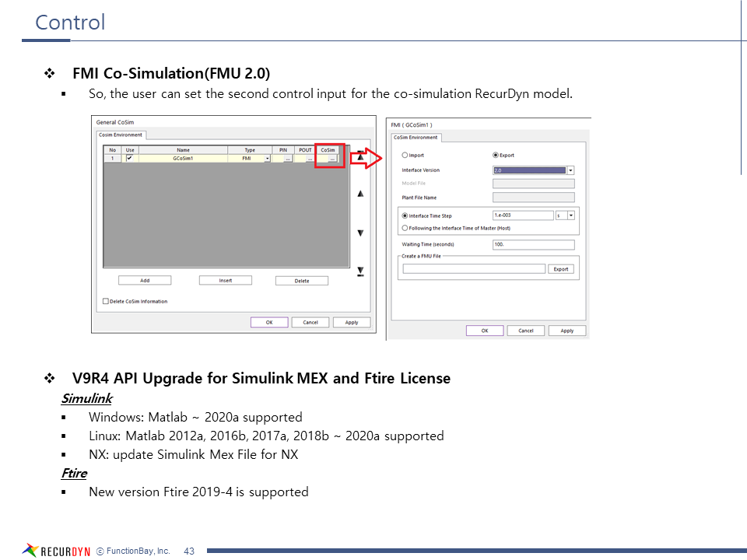The height and width of the screenshot is (560, 747).
Task: Click Export button in Create a FMU File
Action: tap(561, 269)
